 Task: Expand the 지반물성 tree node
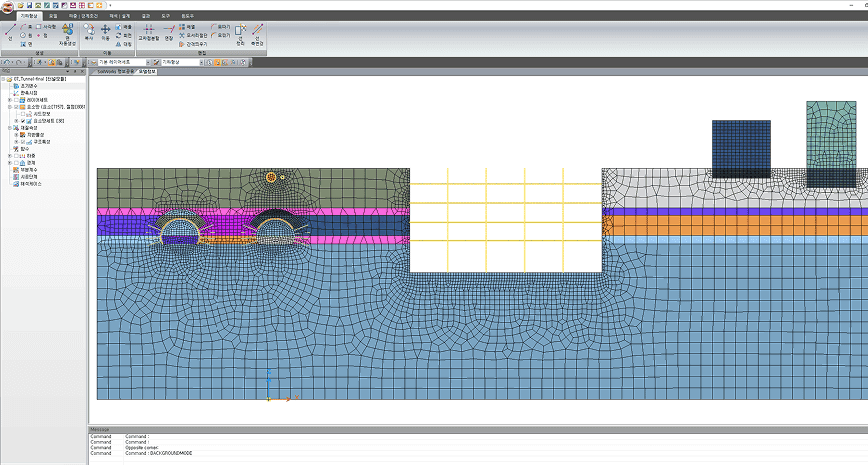(x=16, y=135)
